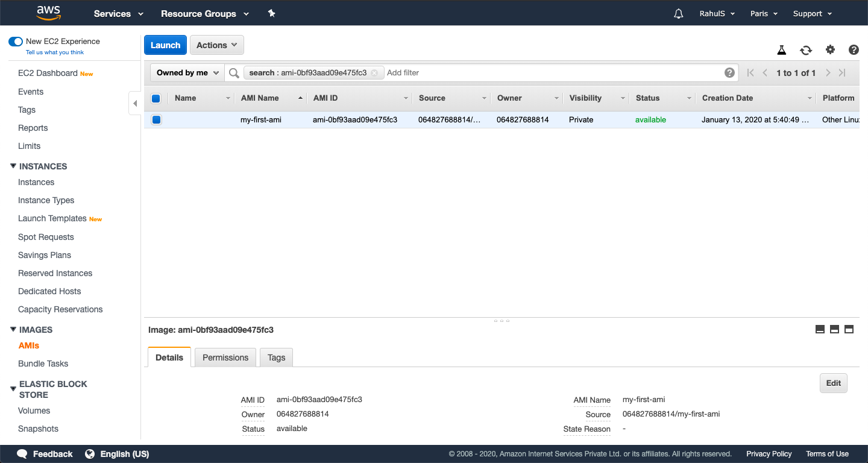This screenshot has height=463, width=868.
Task: Click the search magnifier in filter bar
Action: click(x=233, y=72)
